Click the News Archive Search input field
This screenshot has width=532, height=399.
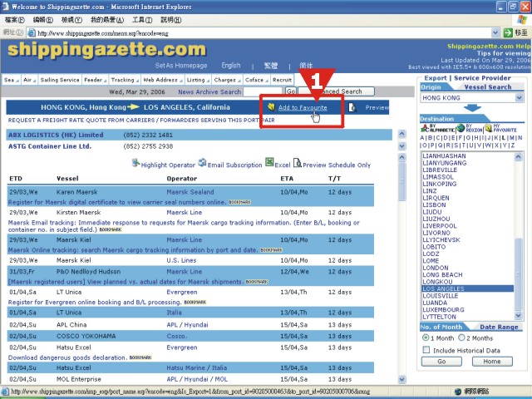click(263, 91)
